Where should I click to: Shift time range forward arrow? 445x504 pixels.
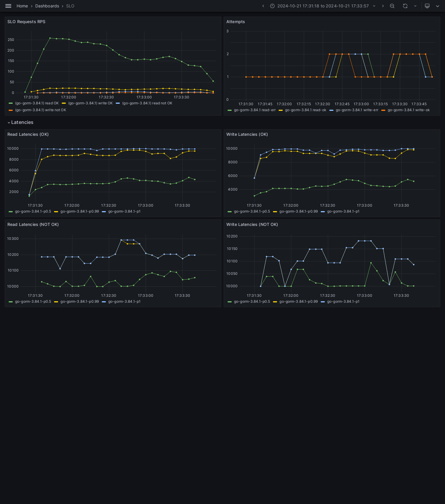pos(383,6)
